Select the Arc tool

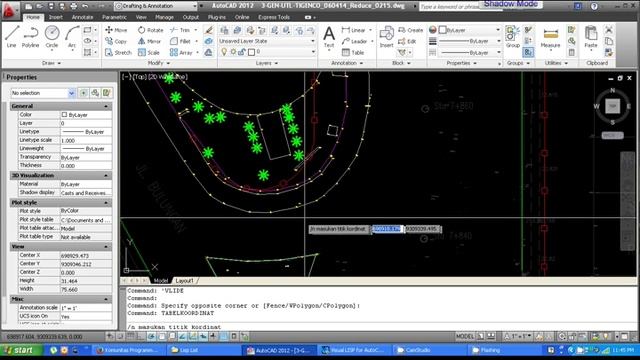tap(72, 37)
